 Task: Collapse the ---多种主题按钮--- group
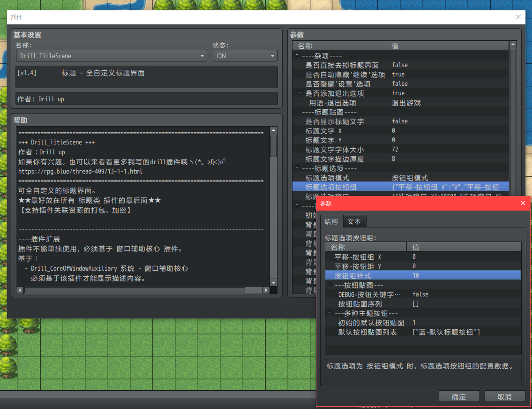point(330,312)
